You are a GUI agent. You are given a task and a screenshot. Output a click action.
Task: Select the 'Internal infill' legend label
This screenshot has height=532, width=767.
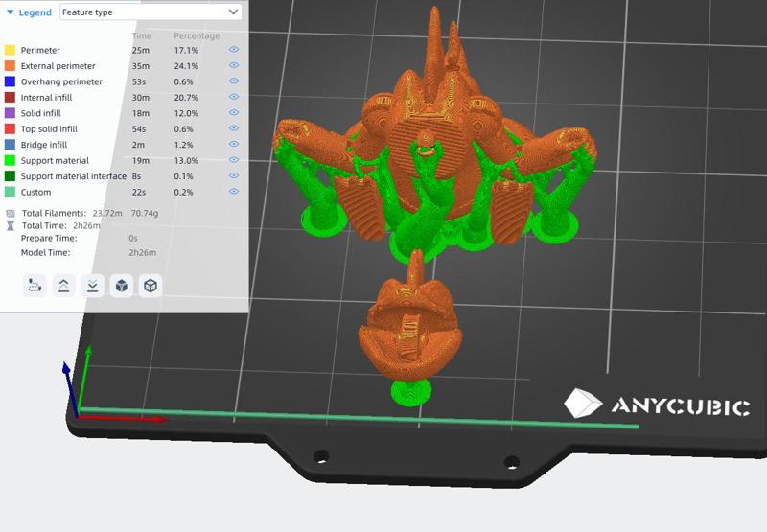click(x=46, y=98)
